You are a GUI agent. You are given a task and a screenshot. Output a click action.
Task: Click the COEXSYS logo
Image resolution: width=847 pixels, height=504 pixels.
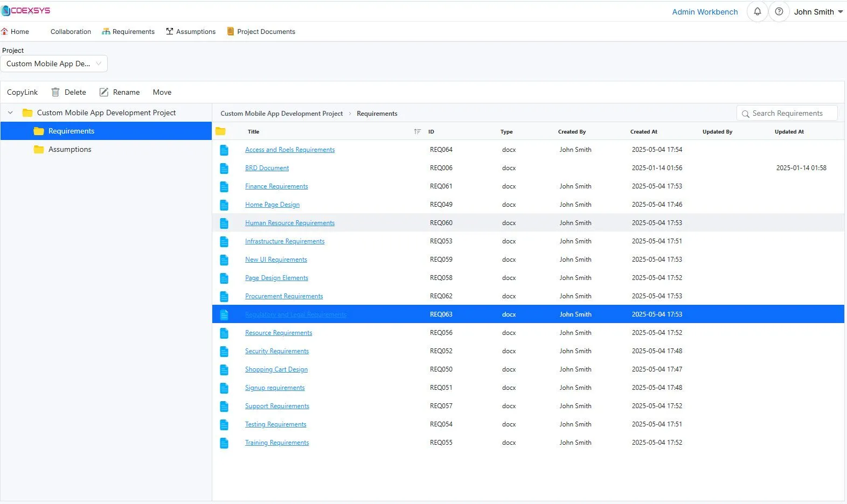(x=26, y=10)
